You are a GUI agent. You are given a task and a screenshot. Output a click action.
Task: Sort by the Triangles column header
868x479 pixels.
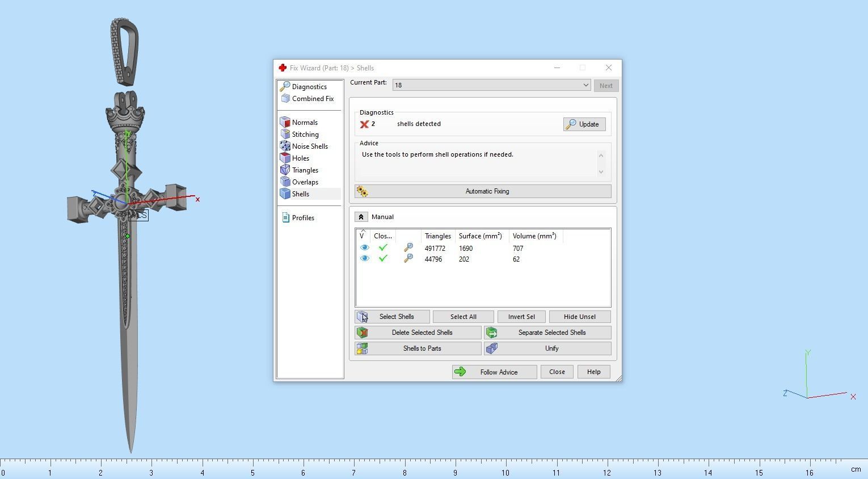[438, 236]
